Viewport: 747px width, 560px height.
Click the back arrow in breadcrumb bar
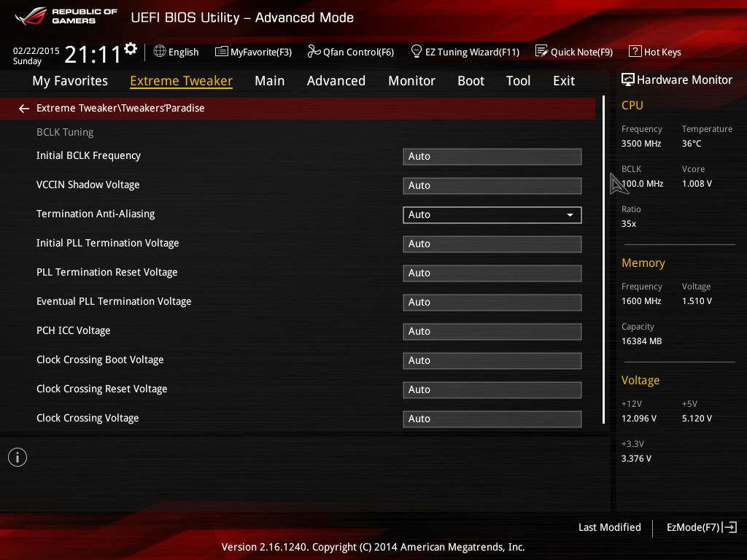point(24,109)
